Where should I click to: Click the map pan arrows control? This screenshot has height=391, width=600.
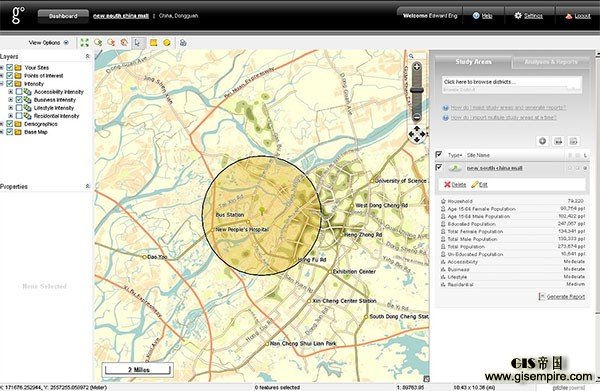point(417,134)
